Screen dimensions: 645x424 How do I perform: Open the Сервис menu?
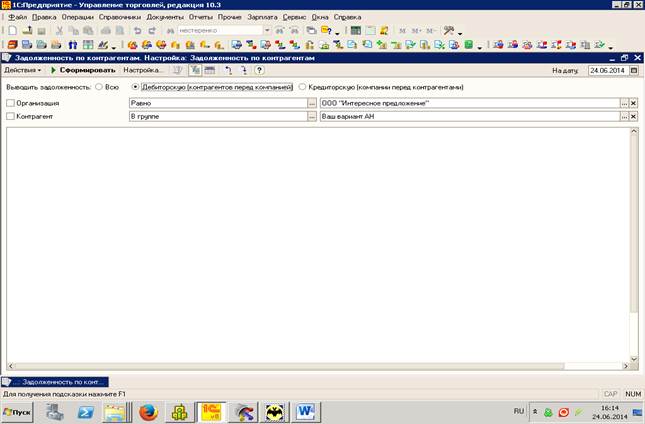pos(294,17)
